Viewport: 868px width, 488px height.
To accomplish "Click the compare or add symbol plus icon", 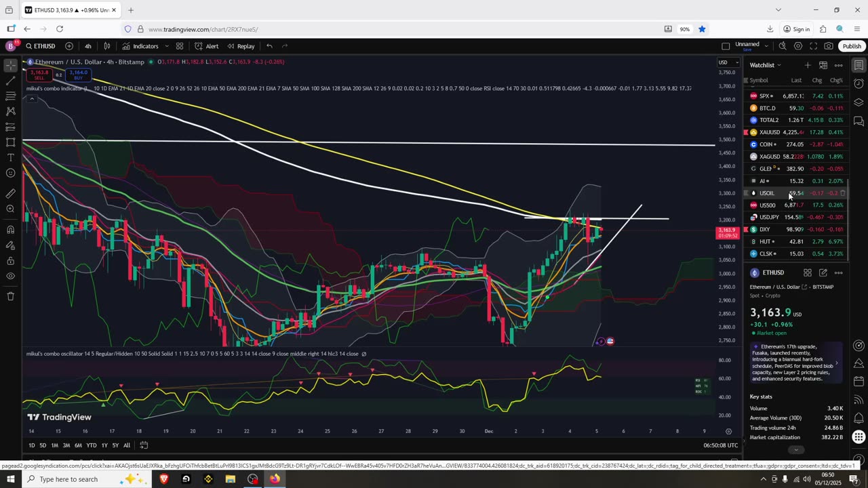I will (x=69, y=46).
